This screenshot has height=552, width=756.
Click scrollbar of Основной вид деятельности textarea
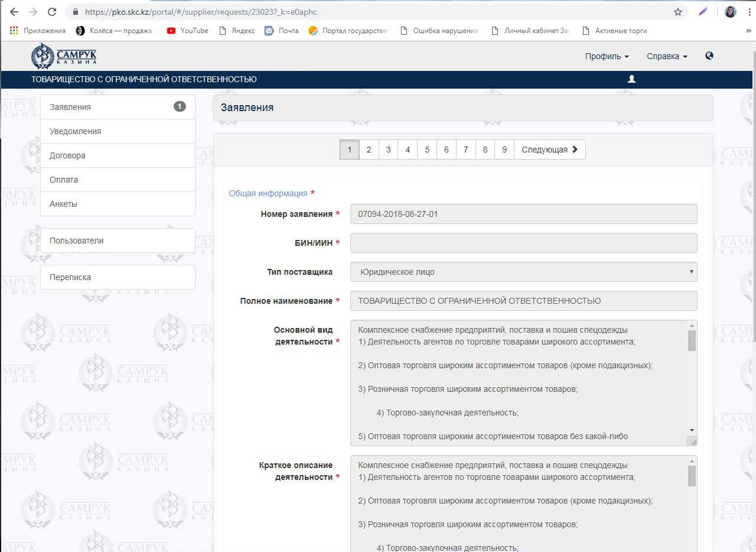[x=692, y=341]
